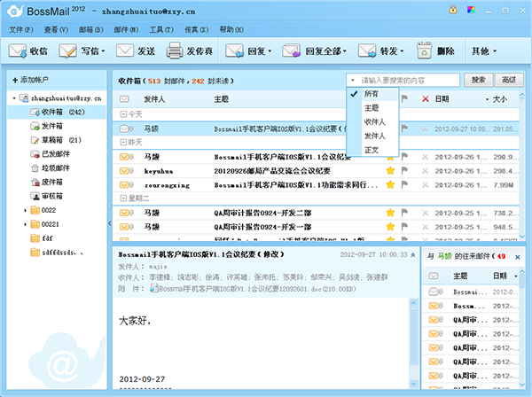Open the 发件箱 outbox folder
The image size is (532, 397).
coord(52,126)
